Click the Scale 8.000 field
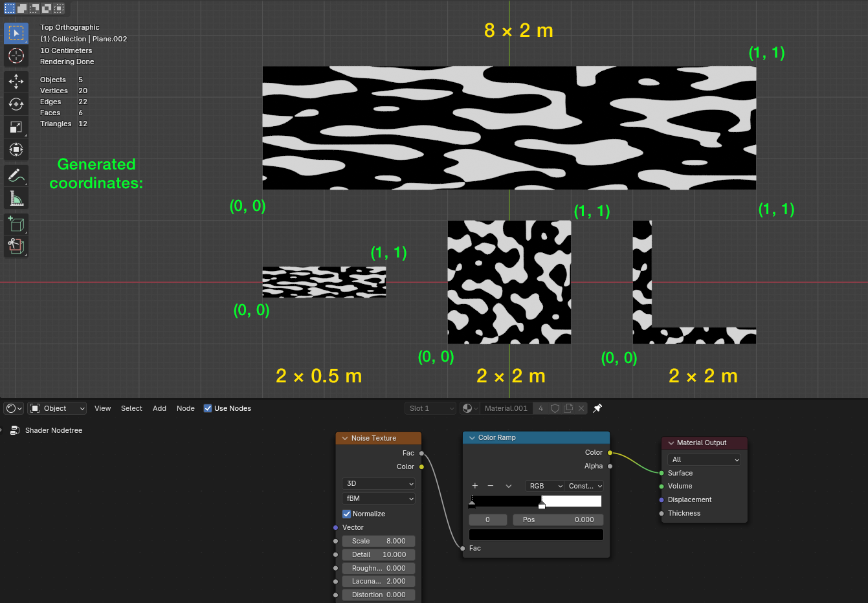 pos(379,541)
